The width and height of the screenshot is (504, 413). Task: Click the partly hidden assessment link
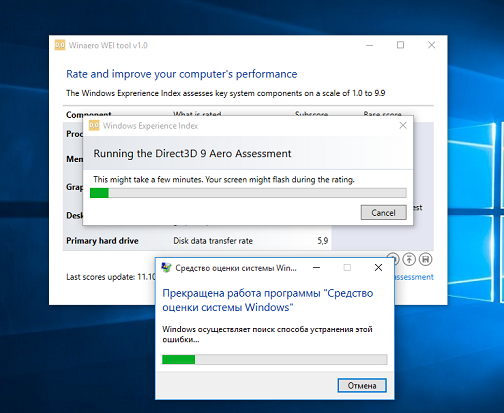pyautogui.click(x=414, y=277)
